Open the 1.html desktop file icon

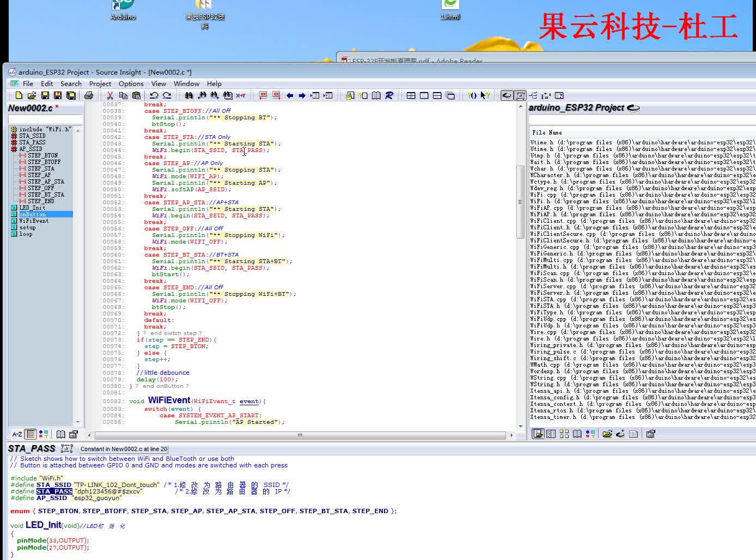(x=450, y=10)
